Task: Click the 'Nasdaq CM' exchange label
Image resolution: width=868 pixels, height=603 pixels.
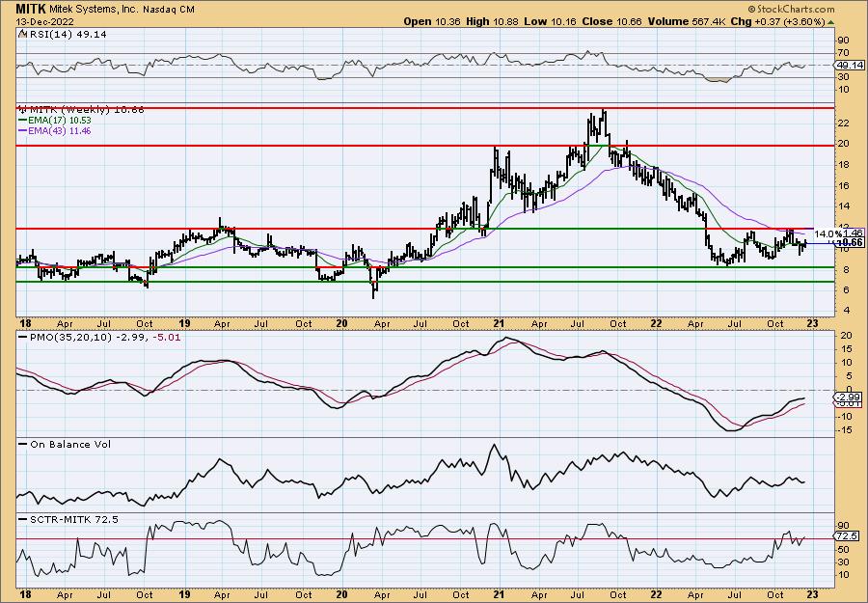Action: tap(169, 10)
